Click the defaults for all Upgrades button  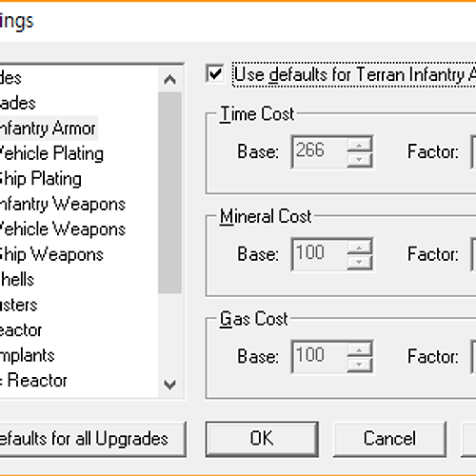pyautogui.click(x=92, y=439)
